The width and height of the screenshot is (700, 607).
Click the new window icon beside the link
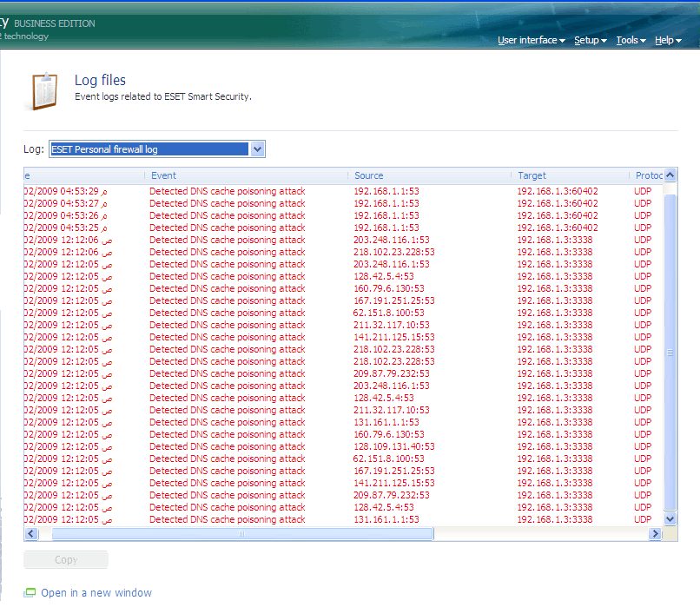point(30,593)
